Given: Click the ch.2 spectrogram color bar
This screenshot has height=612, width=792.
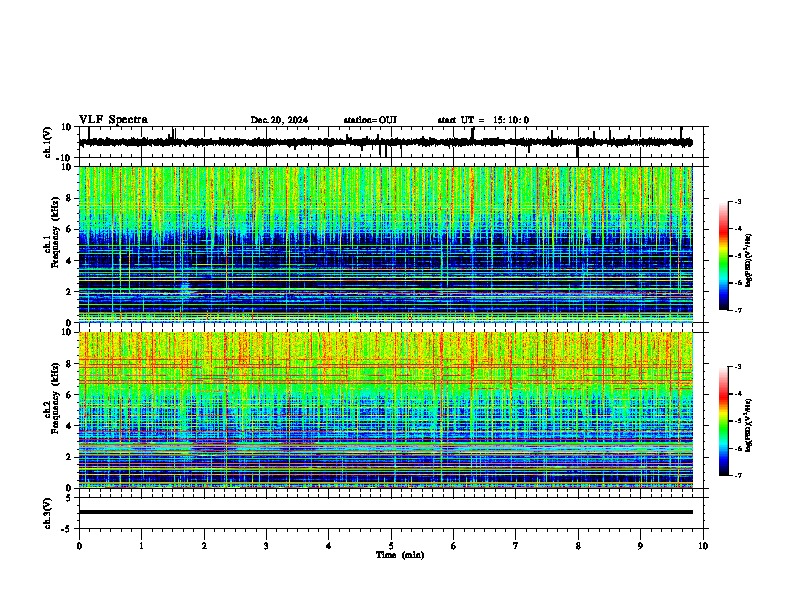Looking at the screenshot, I should pyautogui.click(x=724, y=421).
